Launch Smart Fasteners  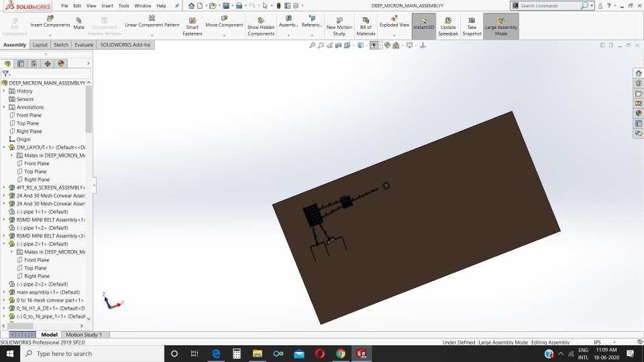tap(193, 27)
